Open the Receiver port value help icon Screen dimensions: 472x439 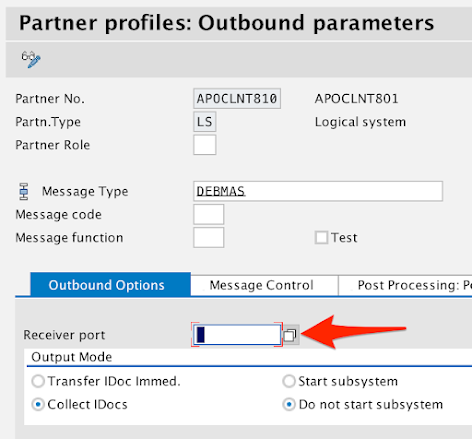[x=290, y=335]
